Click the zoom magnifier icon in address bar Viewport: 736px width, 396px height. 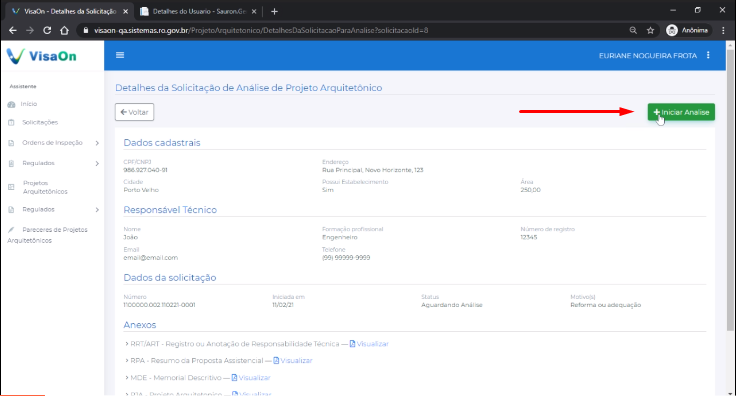[x=633, y=30]
